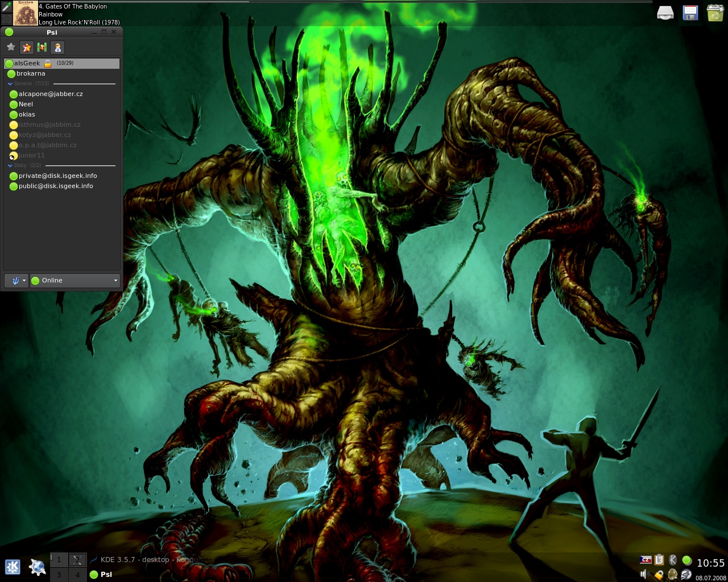Switch to virtual desktop 3
728x582 pixels.
tap(59, 575)
